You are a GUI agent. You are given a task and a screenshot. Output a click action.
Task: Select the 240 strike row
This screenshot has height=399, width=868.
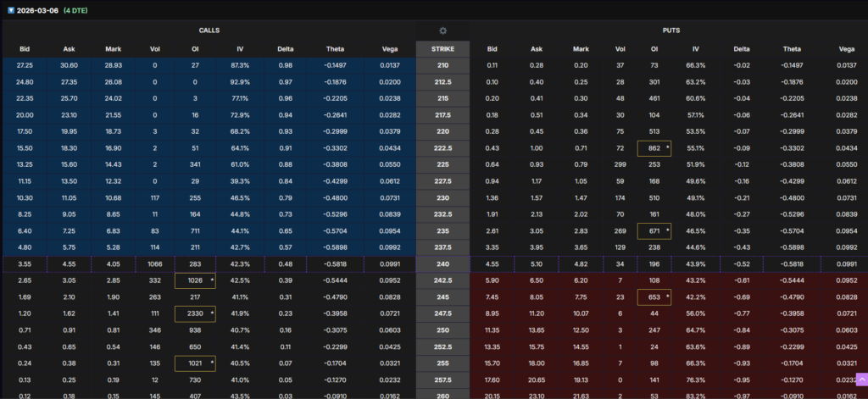click(442, 263)
